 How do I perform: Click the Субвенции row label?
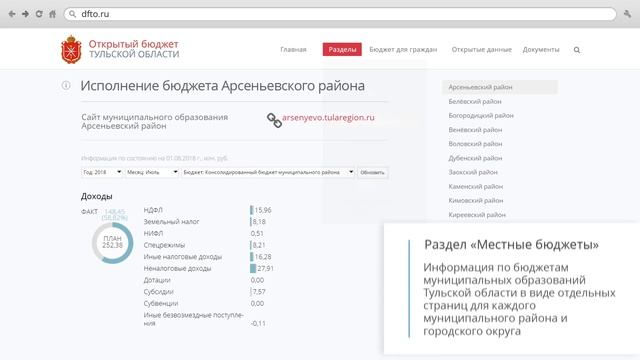(161, 304)
